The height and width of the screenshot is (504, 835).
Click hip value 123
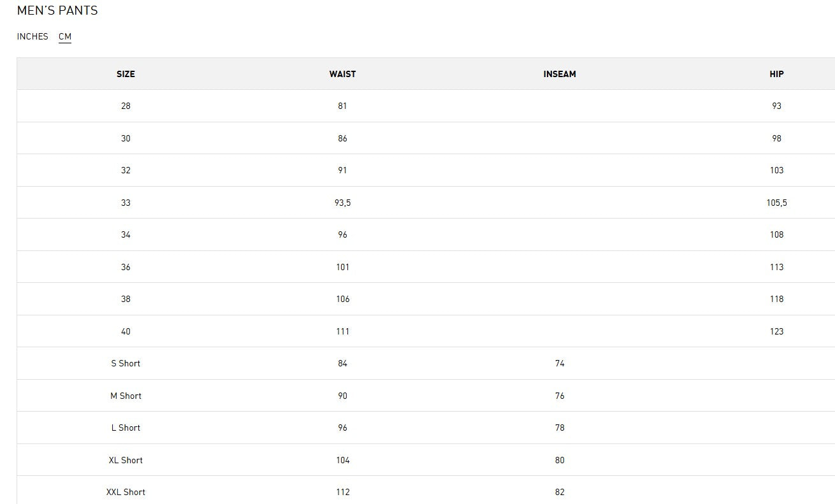click(x=776, y=331)
